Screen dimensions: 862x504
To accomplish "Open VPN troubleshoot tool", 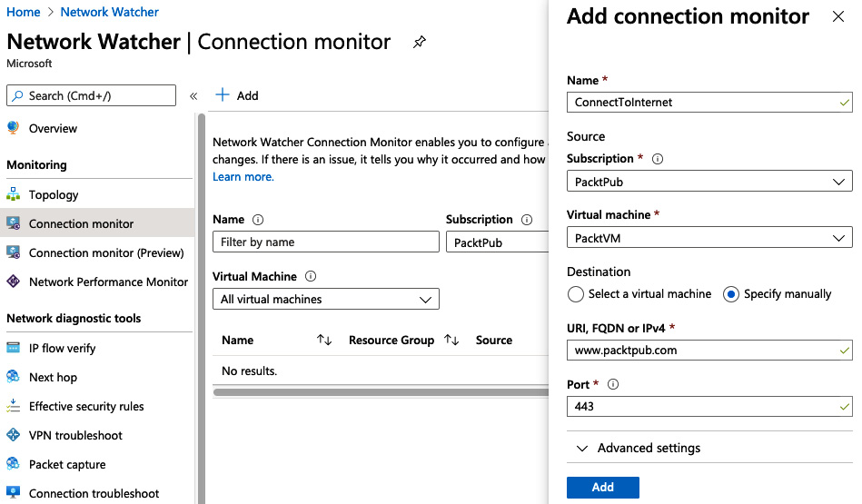I will click(x=75, y=435).
